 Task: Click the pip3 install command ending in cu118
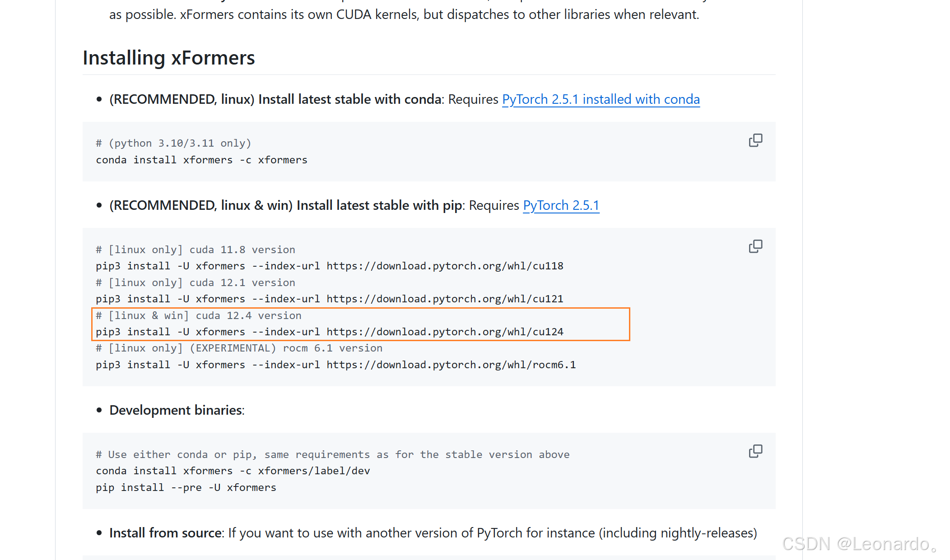(329, 266)
